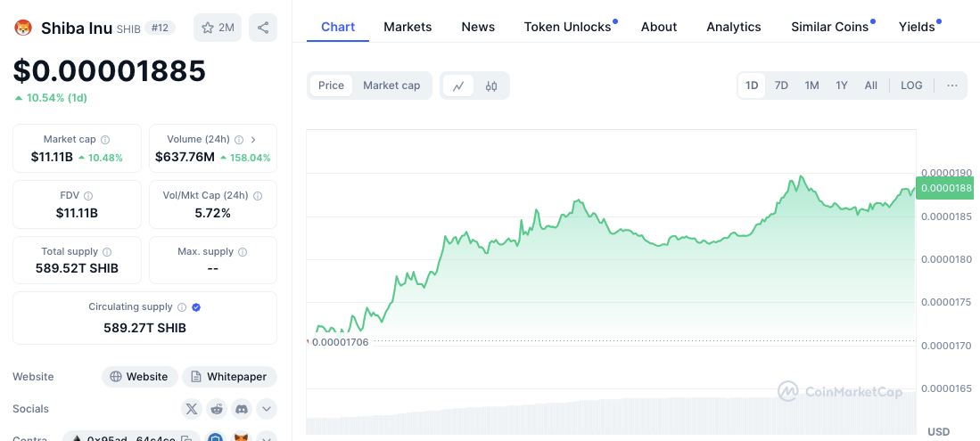Expand more contracts with chevron
This screenshot has height=441, width=980.
(x=267, y=438)
